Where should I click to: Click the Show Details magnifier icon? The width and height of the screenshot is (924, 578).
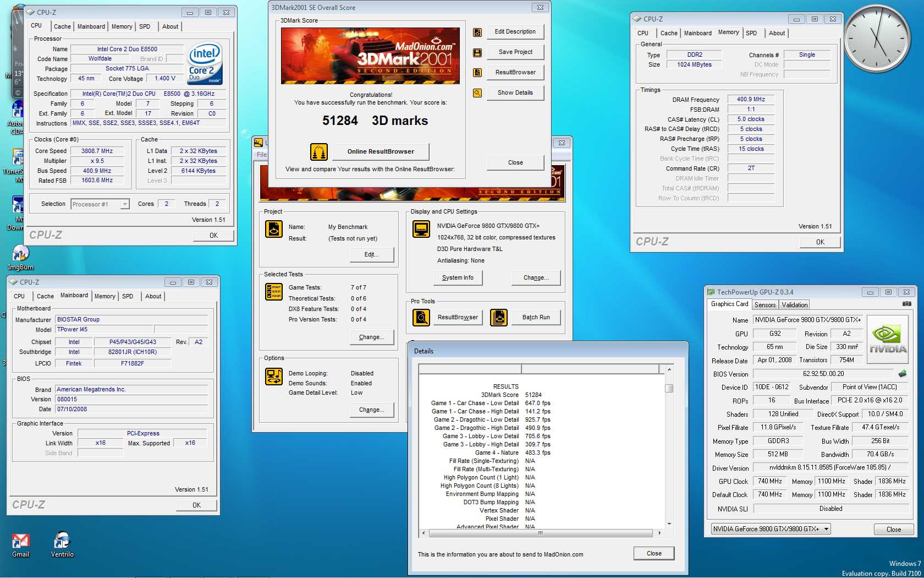(x=477, y=93)
